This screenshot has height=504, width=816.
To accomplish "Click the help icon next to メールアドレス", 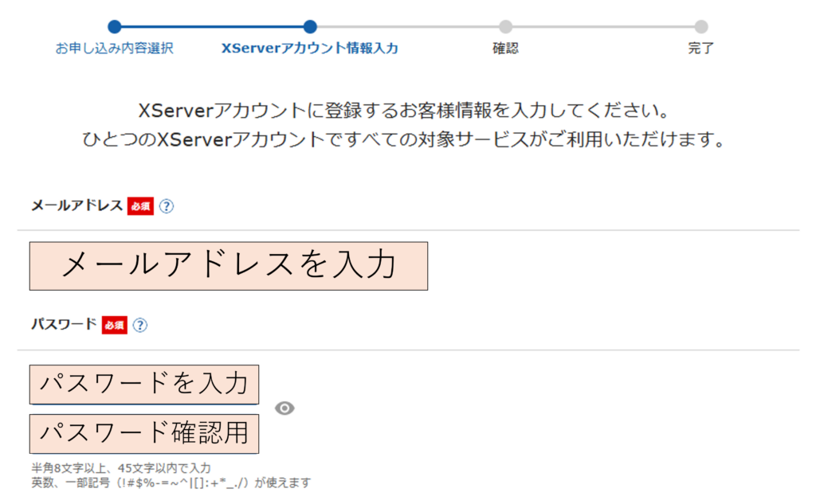I will pos(166,206).
